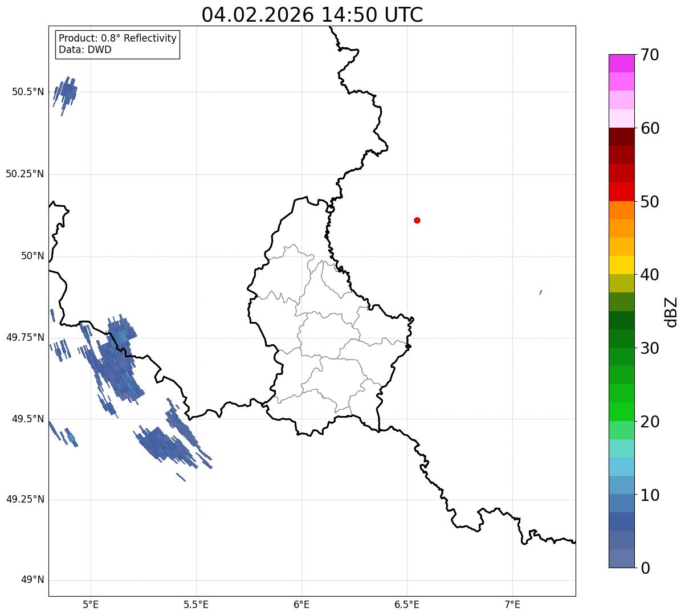Pick the dark maroon colorbar segment below 60
The width and height of the screenshot is (685, 616).
tap(621, 137)
